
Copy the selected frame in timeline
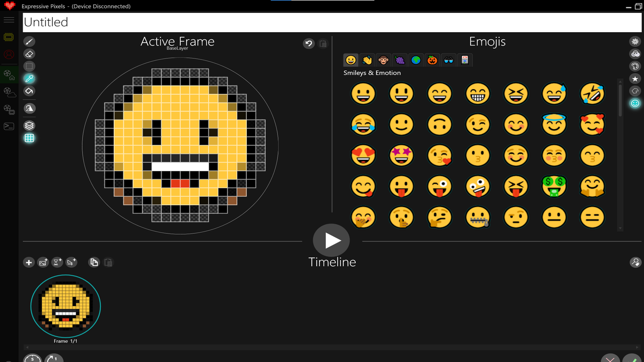tap(94, 262)
